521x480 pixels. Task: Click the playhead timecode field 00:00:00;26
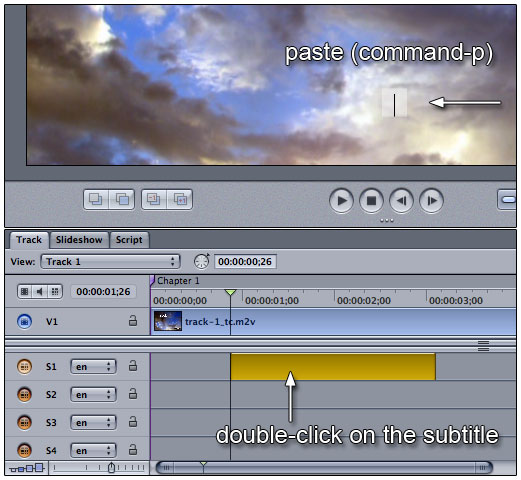[245, 262]
